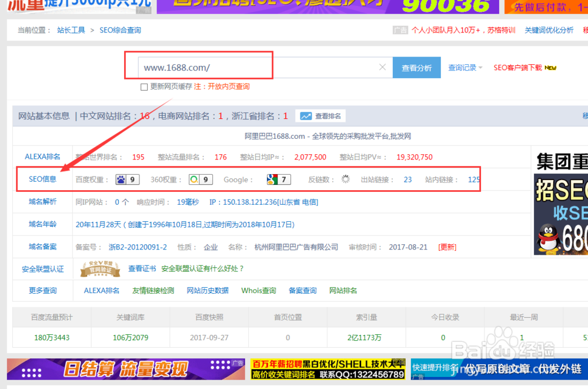Open the 安全联盟认证 row label
Screen dimensions: 588x389
(42, 269)
